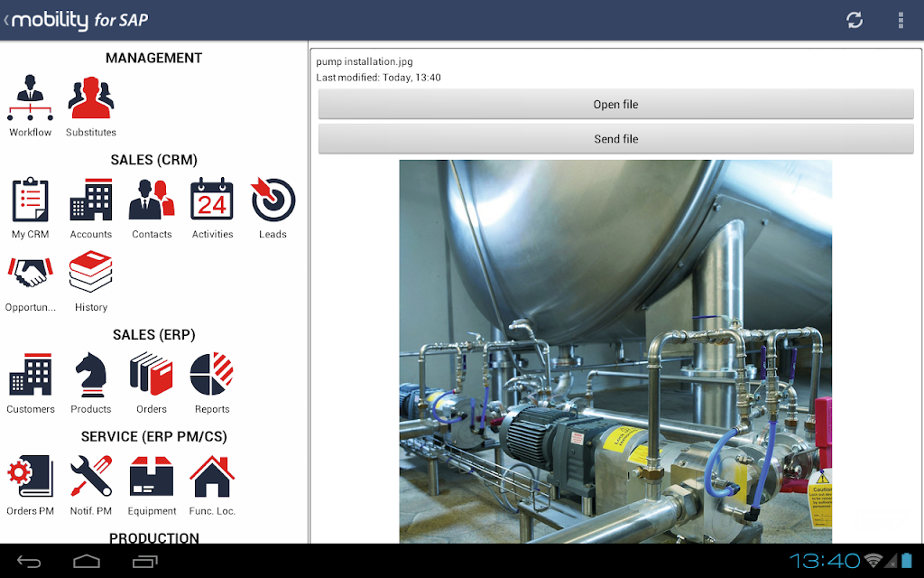The image size is (924, 578).
Task: Open the Orders binders icon
Action: (152, 374)
